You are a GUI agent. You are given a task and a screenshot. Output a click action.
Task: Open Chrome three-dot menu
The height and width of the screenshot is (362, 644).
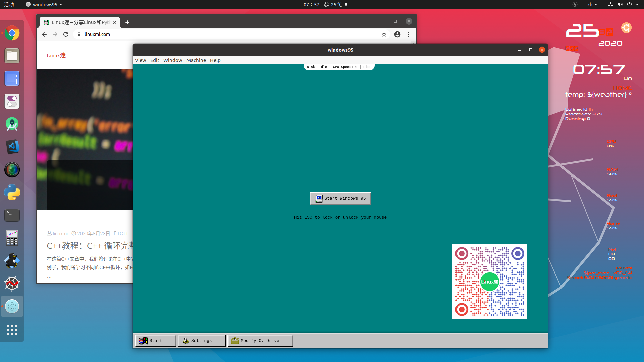click(x=408, y=34)
